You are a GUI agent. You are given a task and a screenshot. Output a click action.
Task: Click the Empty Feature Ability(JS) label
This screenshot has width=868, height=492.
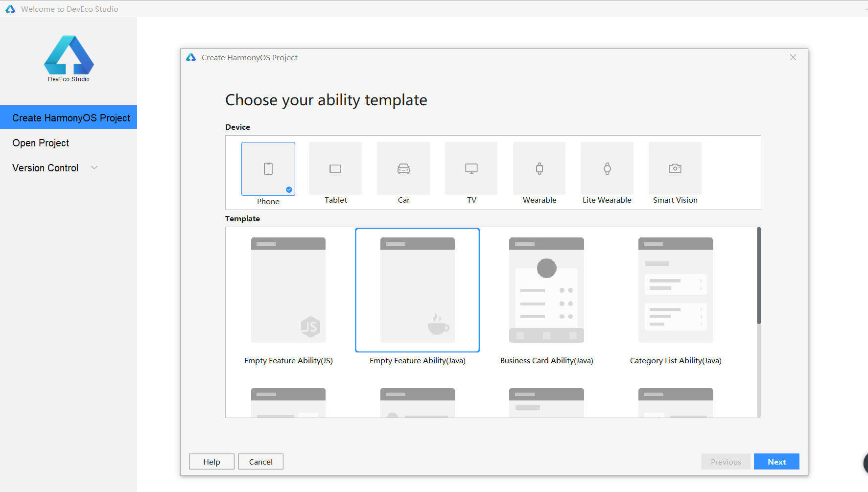[288, 361]
